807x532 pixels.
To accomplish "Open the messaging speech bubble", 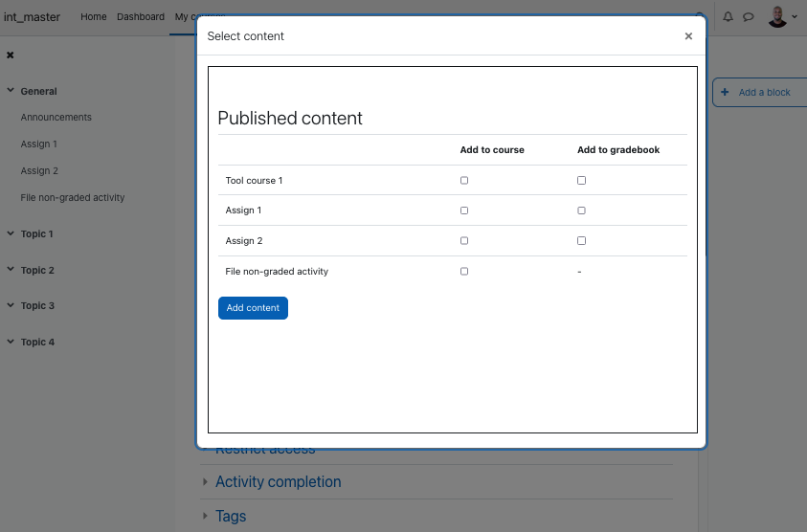I will 749,17.
